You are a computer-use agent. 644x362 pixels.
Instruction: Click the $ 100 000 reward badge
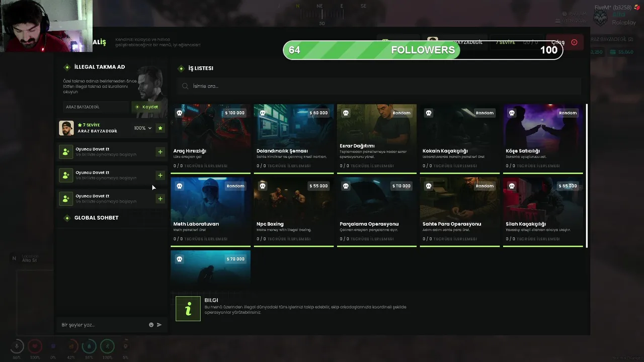click(234, 113)
